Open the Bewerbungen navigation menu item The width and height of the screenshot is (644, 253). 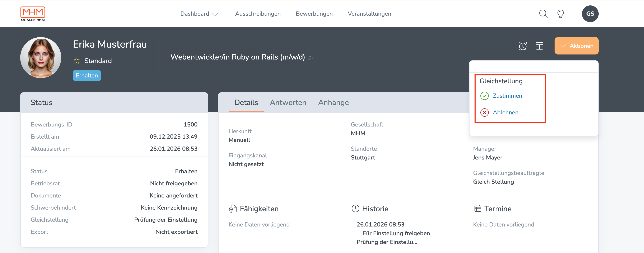tap(314, 14)
